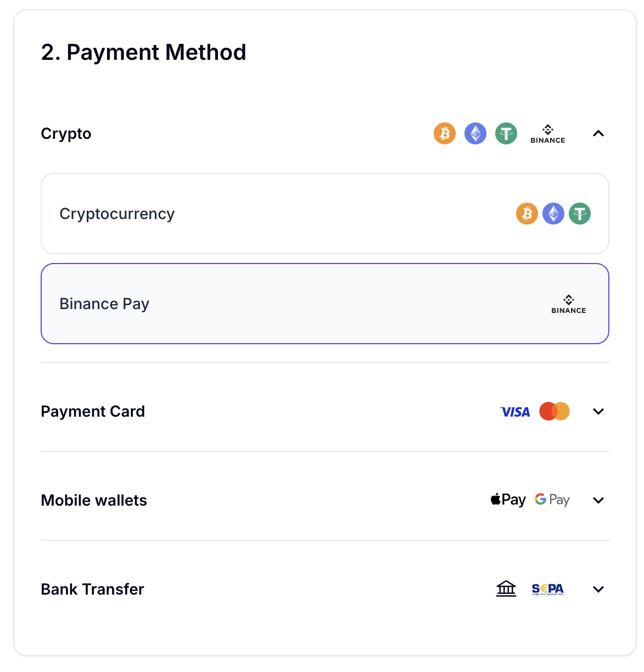Click the Payment Card heading

point(93,411)
